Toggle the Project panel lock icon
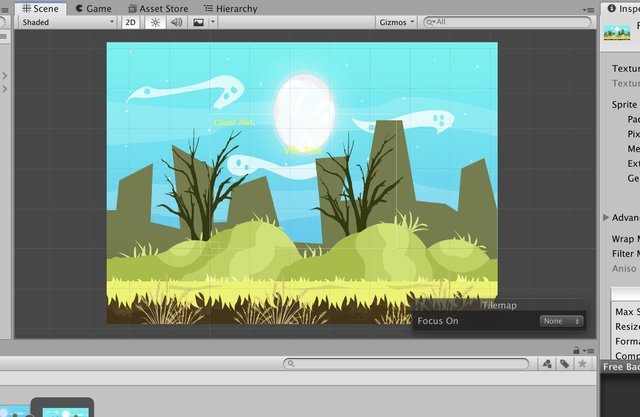 coord(576,350)
